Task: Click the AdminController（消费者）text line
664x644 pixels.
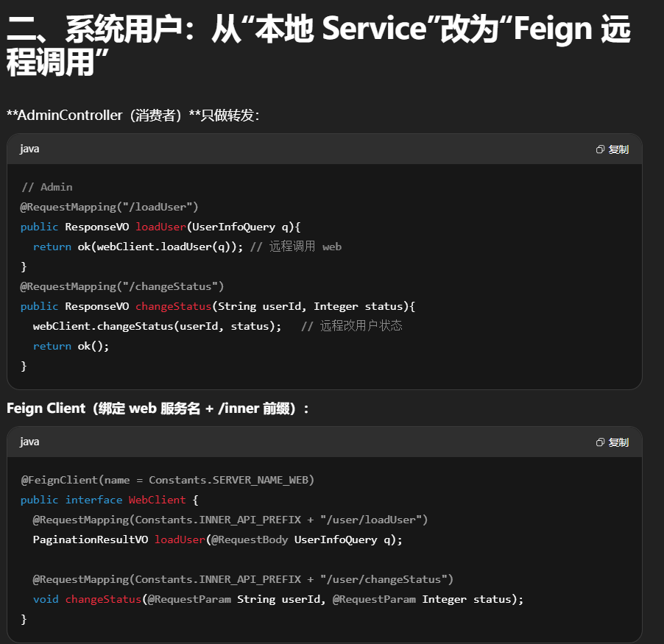Action: point(133,116)
